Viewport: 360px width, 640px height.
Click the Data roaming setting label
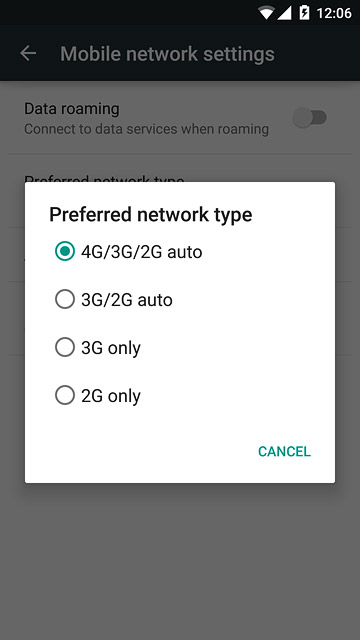72,109
